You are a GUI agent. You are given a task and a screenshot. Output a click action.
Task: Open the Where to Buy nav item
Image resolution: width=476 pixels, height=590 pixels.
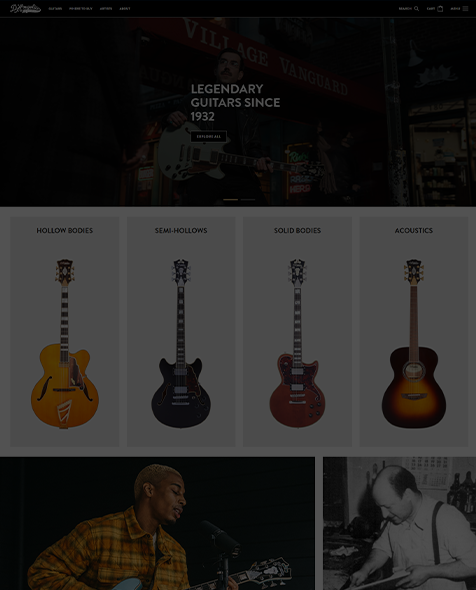(x=81, y=8)
